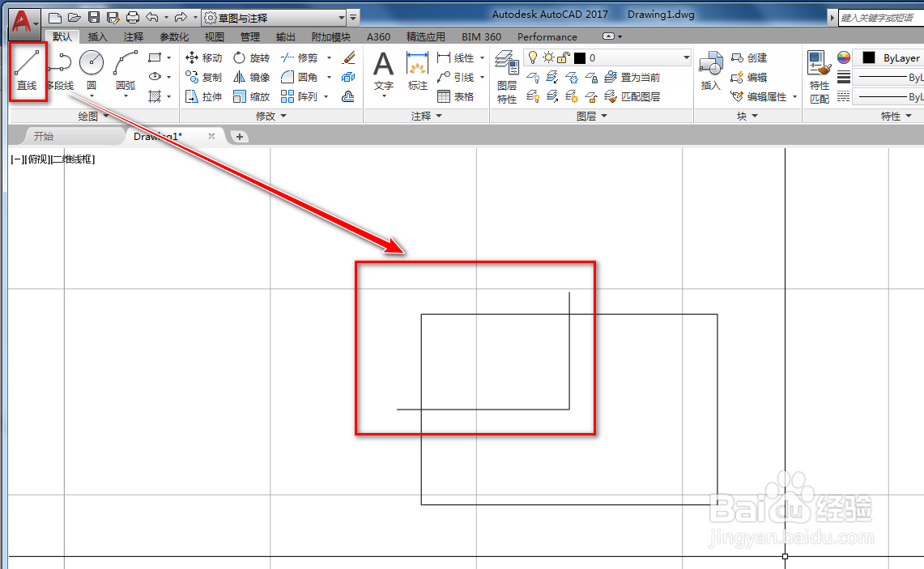This screenshot has height=569, width=924.
Task: Click the 插入 block insert icon
Action: tap(711, 70)
